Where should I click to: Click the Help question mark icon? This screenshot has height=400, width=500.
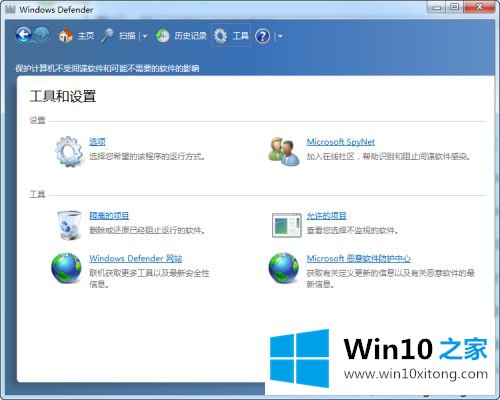pos(262,36)
